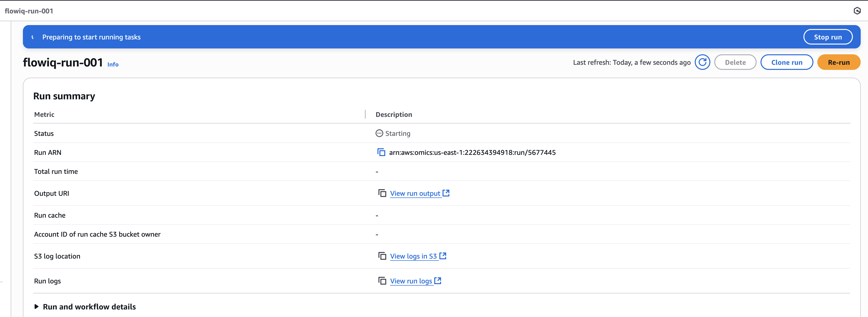The image size is (868, 317).
Task: Click the Metric column header
Action: [44, 114]
